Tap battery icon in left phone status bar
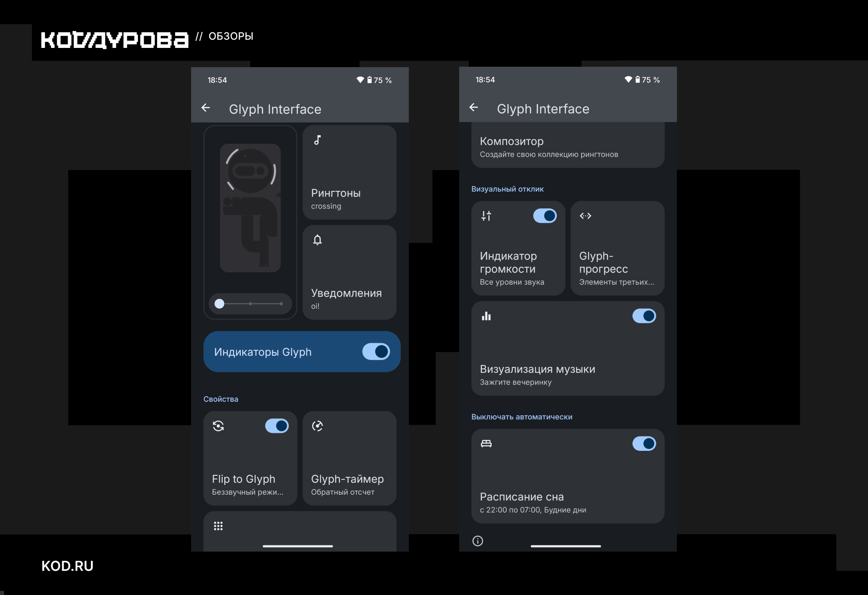This screenshot has height=595, width=868. coord(370,80)
